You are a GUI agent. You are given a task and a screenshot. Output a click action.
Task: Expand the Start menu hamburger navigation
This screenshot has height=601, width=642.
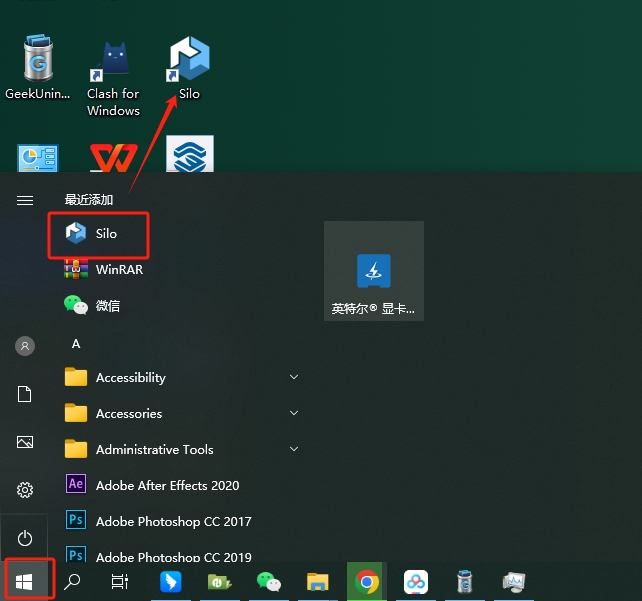25,201
